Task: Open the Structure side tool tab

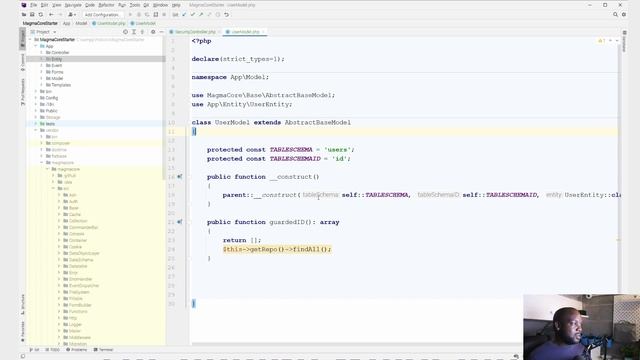Action: [x=23, y=304]
